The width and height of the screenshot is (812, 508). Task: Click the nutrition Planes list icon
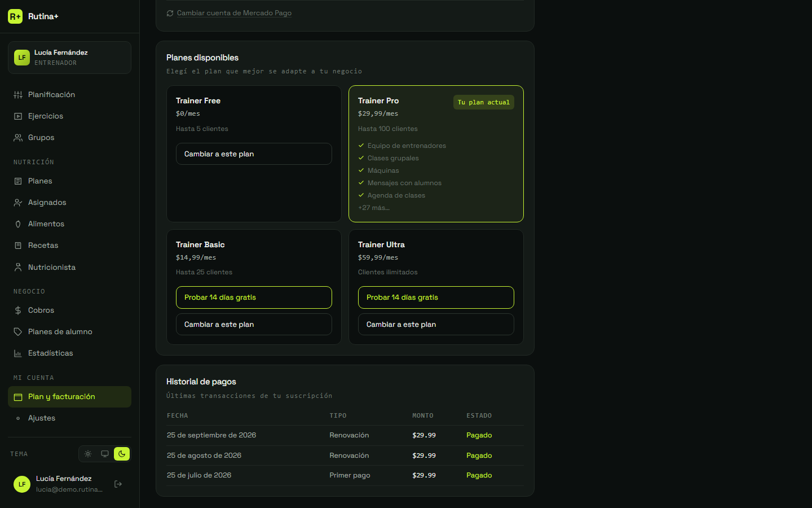point(18,181)
